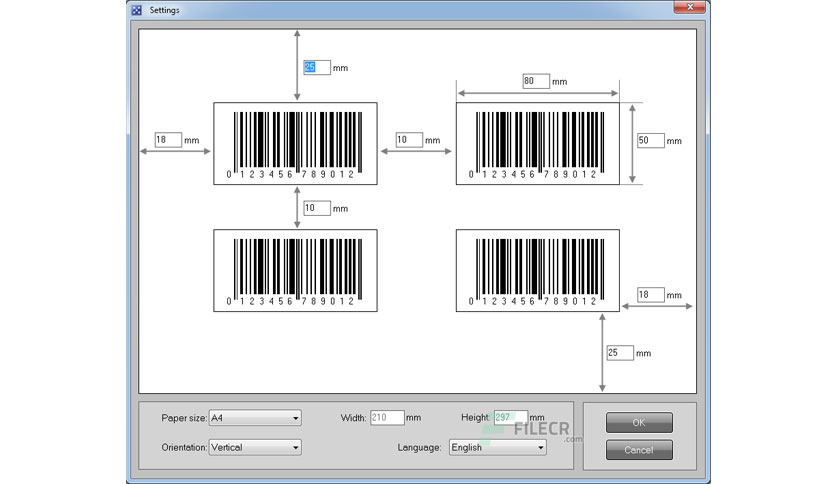
Task: Click the right margin field showing 18
Action: [650, 295]
